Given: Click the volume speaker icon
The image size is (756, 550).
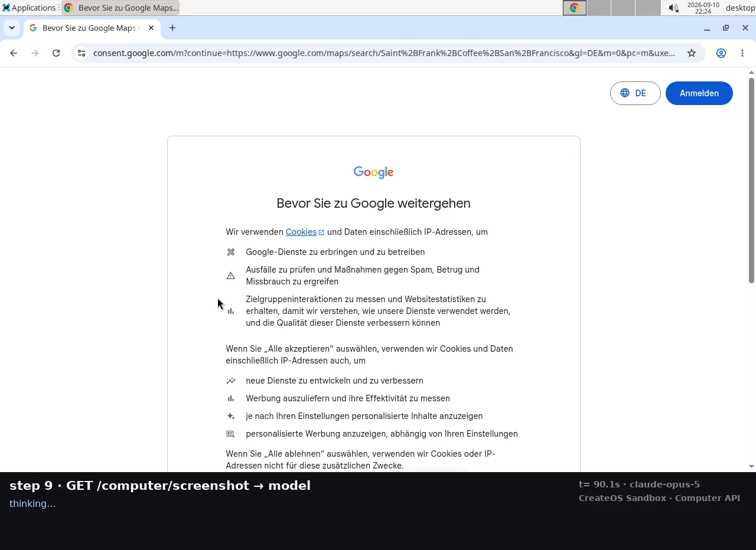Looking at the screenshot, I should (x=673, y=8).
